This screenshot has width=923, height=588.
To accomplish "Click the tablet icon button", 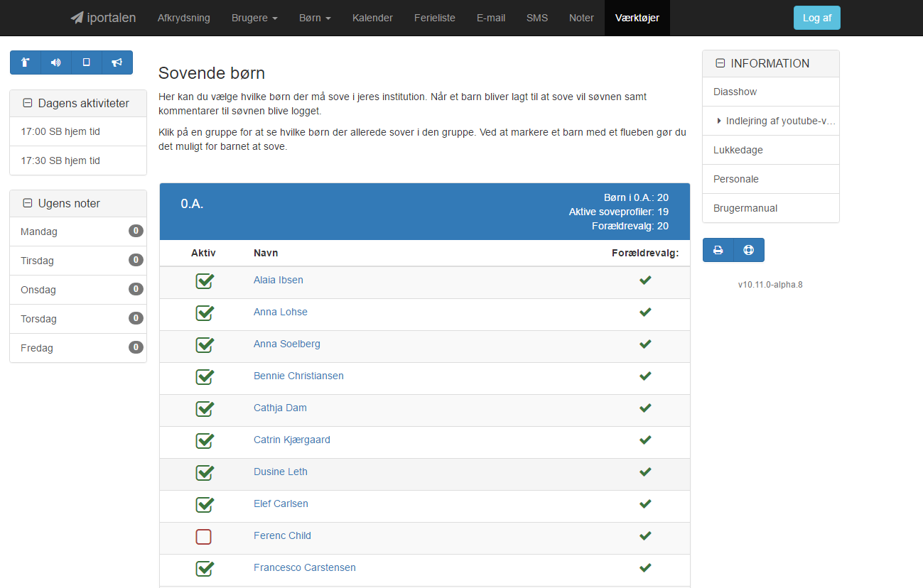I will 87,62.
